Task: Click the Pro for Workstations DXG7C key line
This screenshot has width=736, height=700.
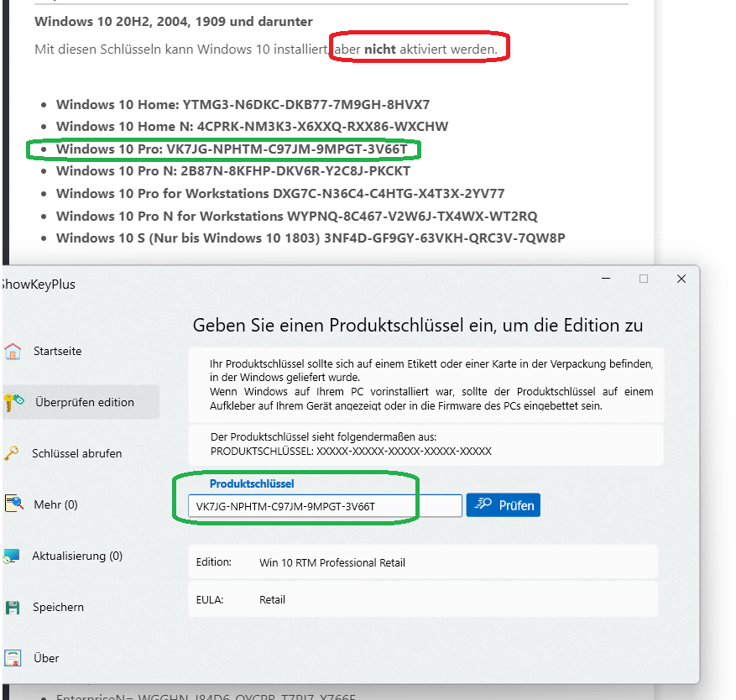Action: click(x=280, y=193)
